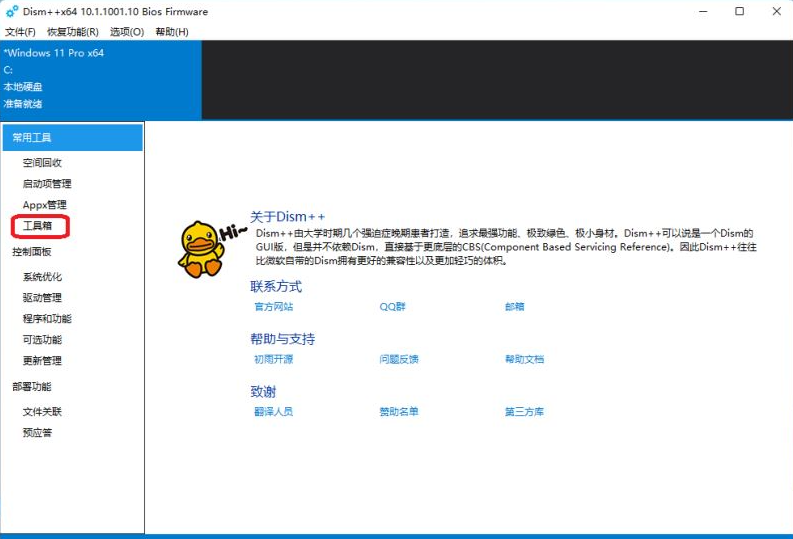The image size is (793, 539).
Task: Select the Windows 11 Pro x64 image tile
Action: click(100, 79)
